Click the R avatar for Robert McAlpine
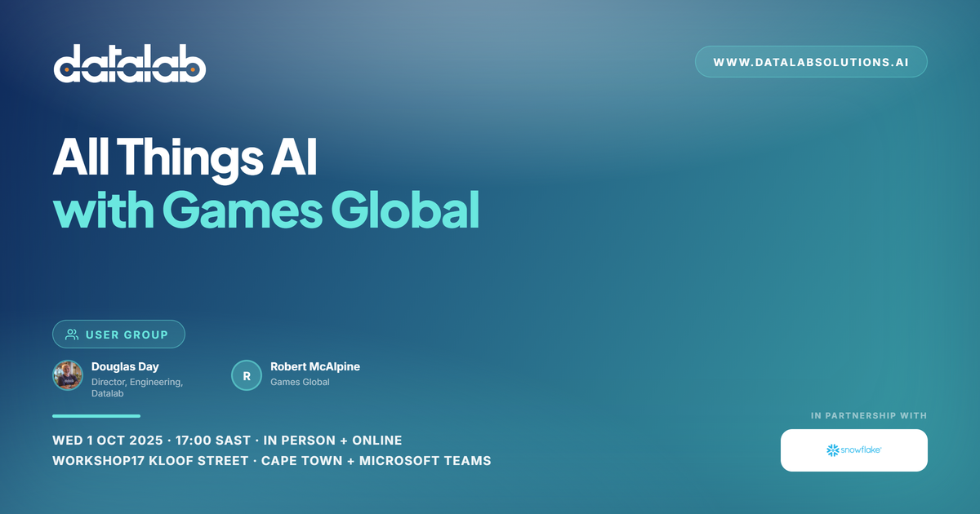Image resolution: width=980 pixels, height=514 pixels. click(247, 375)
